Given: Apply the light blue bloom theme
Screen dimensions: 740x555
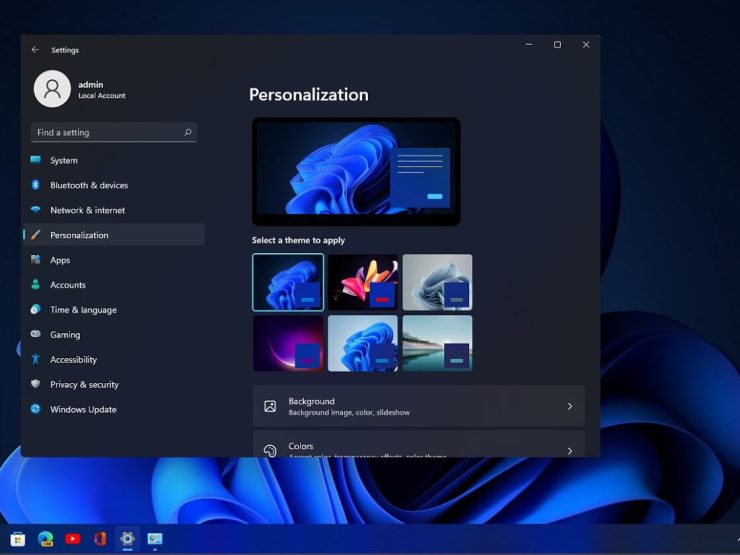Looking at the screenshot, I should click(x=363, y=343).
